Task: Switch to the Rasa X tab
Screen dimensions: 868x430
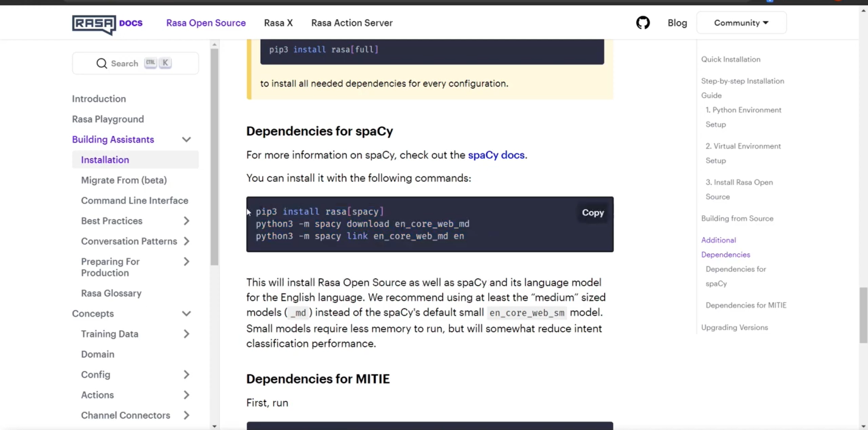Action: (x=278, y=23)
